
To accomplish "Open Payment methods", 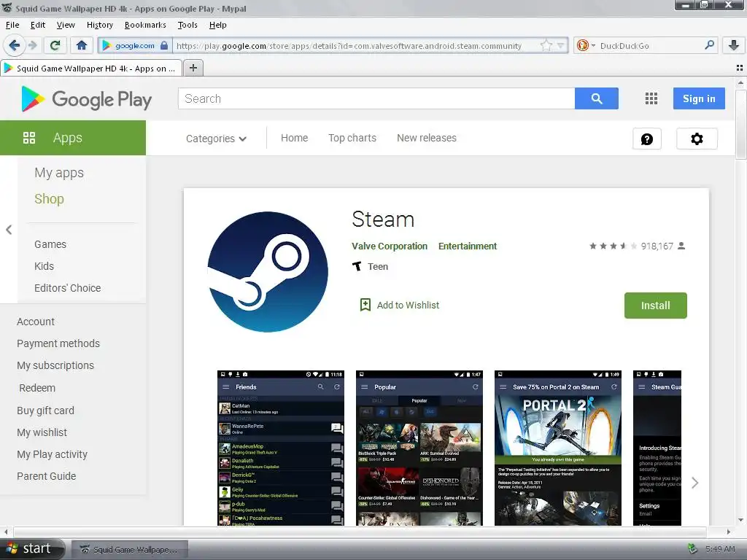I will coord(58,343).
